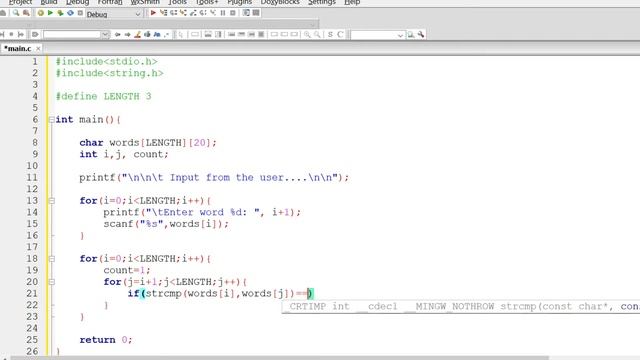Open the Project menu
Viewport: 640px width, 360px height.
[20, 2]
